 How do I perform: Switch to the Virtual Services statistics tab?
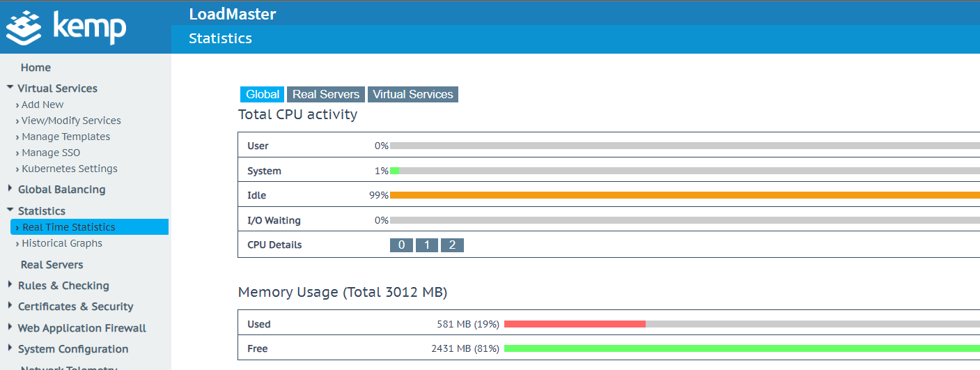(x=413, y=94)
